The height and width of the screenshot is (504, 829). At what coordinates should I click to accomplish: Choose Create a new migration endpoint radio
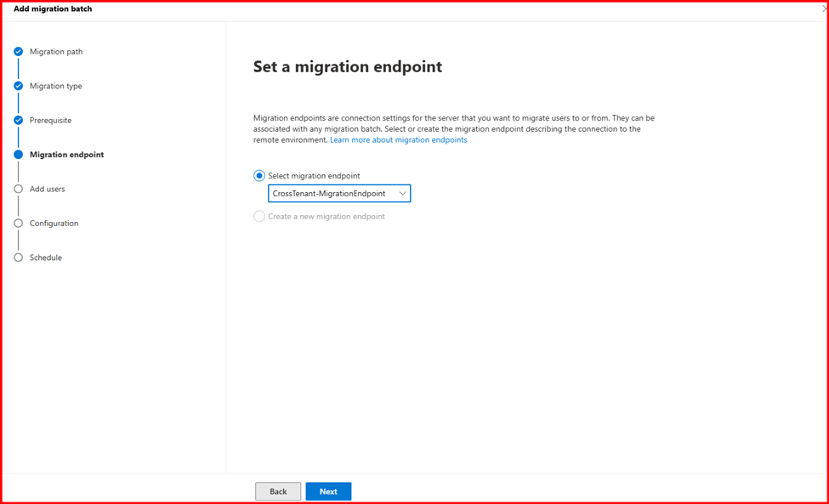[259, 217]
